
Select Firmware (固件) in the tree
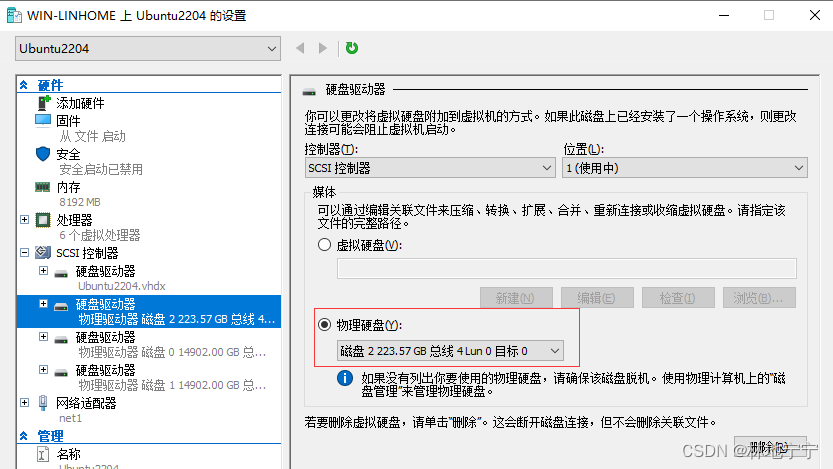tap(69, 121)
